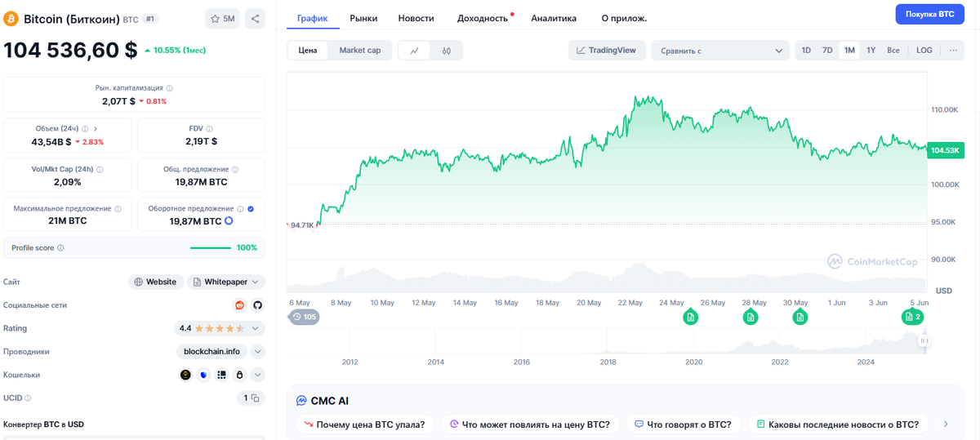Open the "Сравнить с" compare dropdown

pyautogui.click(x=719, y=51)
